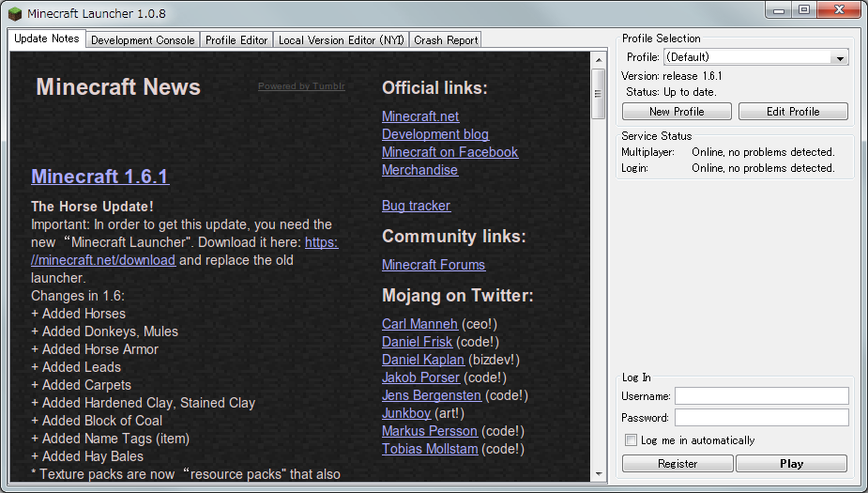
Task: Open the Crash Report tab
Action: coord(446,39)
